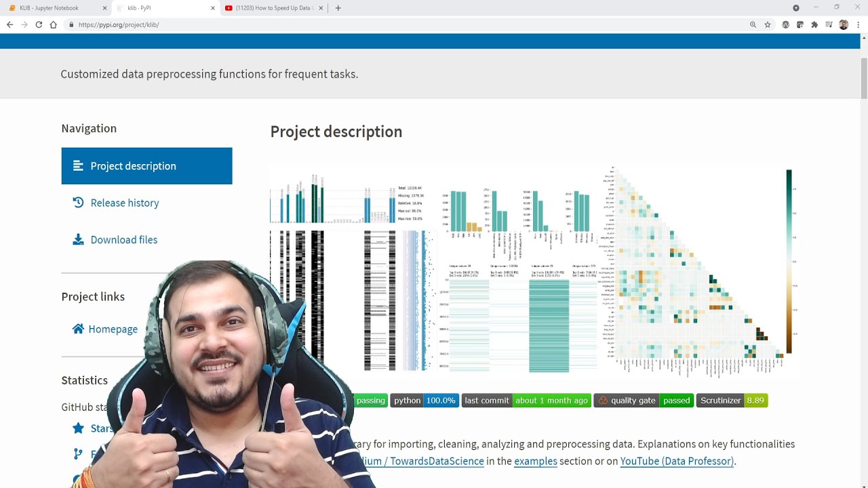This screenshot has width=868, height=488.
Task: Click the quality gate passed badge
Action: (644, 401)
